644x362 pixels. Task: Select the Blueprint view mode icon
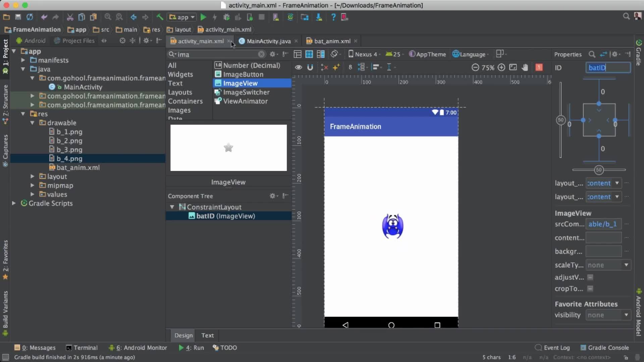(x=309, y=54)
